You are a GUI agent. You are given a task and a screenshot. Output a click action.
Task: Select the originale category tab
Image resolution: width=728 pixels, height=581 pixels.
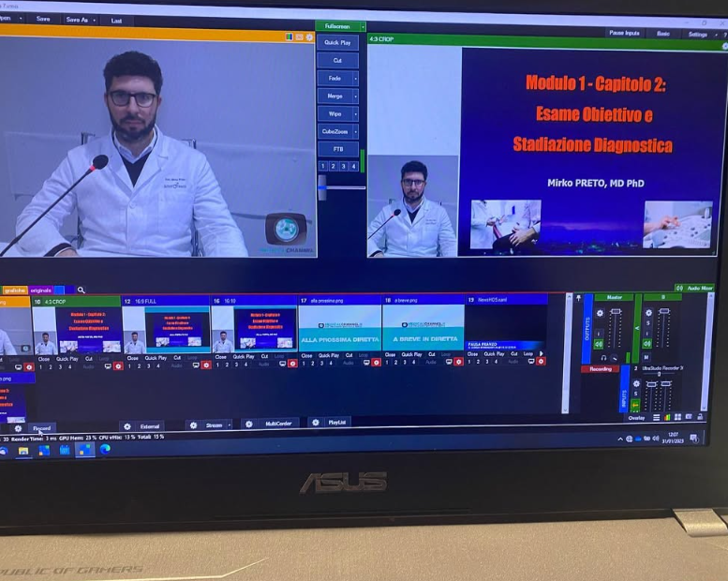pos(40,290)
